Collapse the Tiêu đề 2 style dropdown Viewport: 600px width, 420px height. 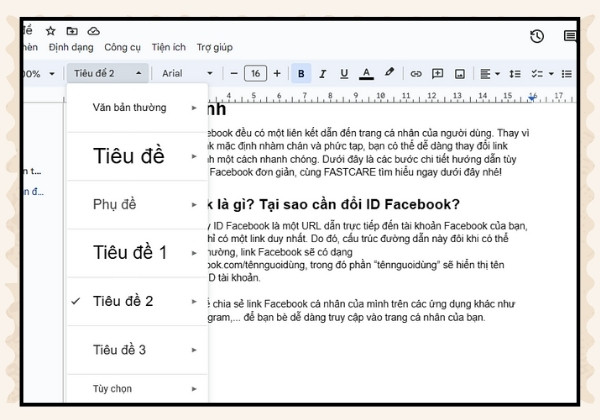[108, 73]
